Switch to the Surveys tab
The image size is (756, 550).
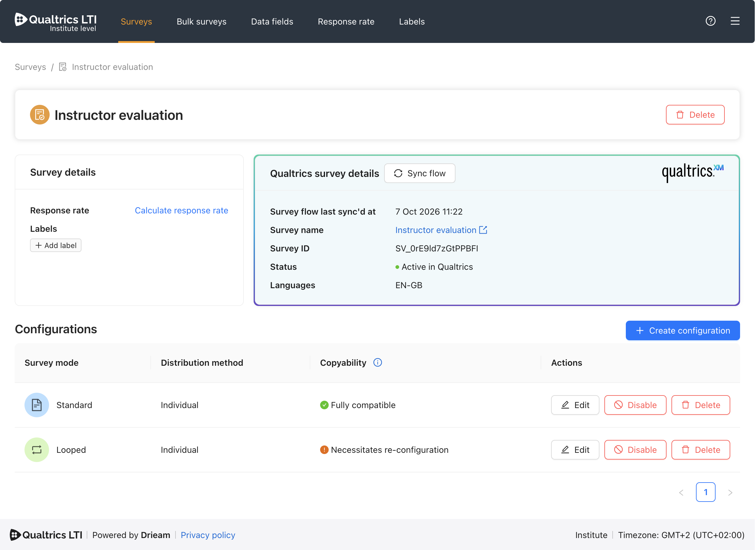point(136,21)
